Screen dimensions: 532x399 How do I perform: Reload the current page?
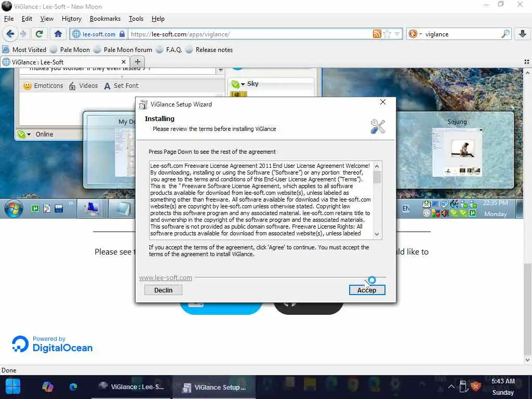39,34
